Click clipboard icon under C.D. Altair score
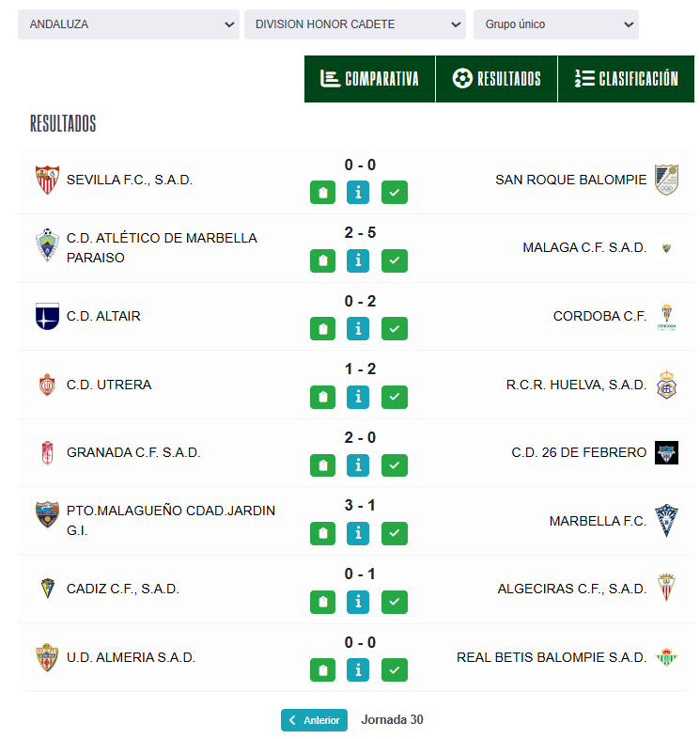The width and height of the screenshot is (700, 739). pos(322,328)
